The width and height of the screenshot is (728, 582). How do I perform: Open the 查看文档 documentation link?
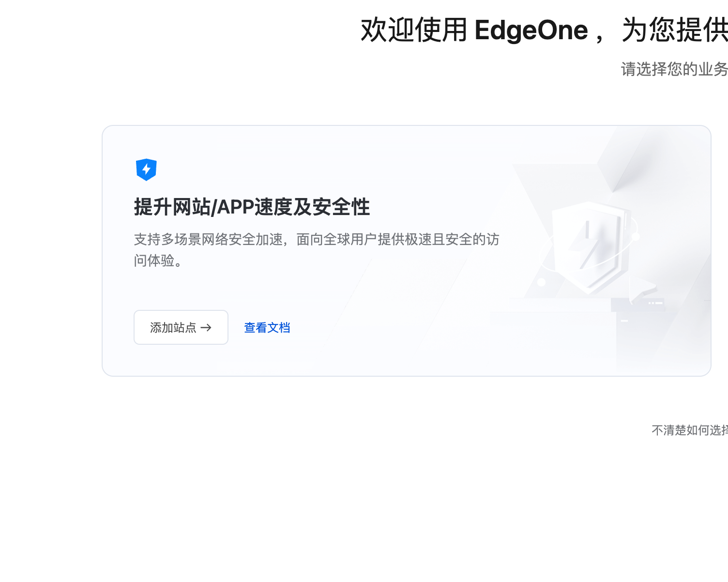pyautogui.click(x=267, y=328)
